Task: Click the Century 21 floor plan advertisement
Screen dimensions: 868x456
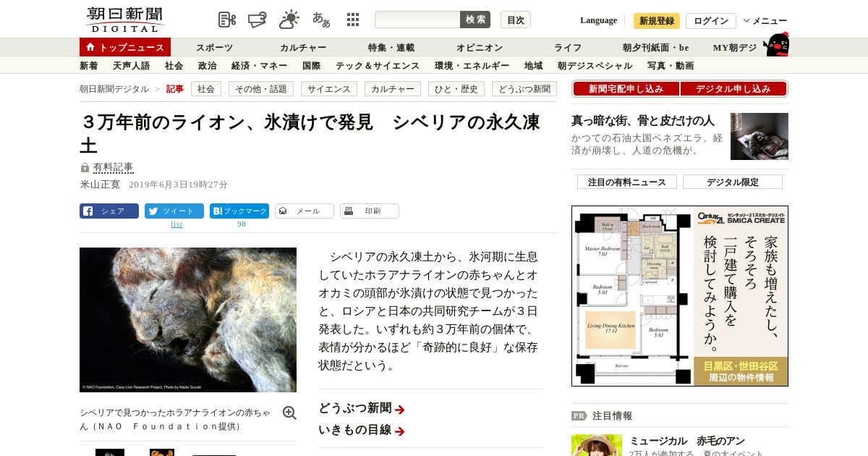Action: coord(680,296)
